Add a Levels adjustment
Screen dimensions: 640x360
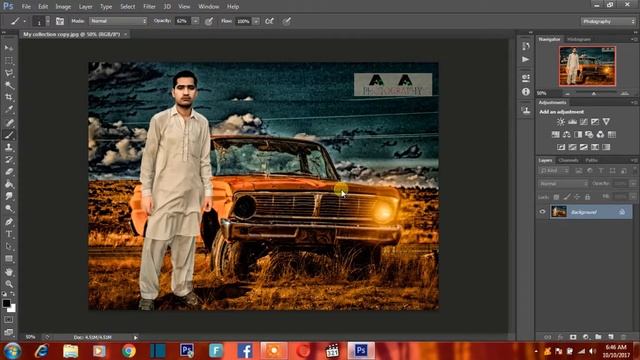(x=572, y=122)
